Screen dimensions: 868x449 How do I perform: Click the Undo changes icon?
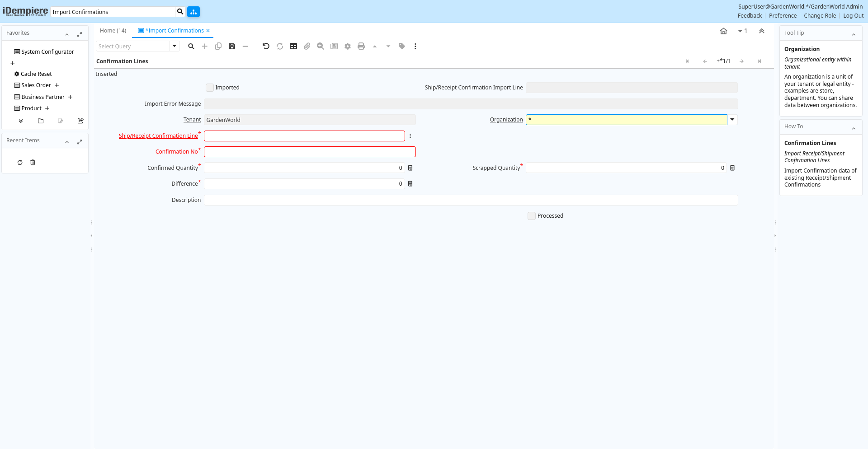(x=266, y=46)
